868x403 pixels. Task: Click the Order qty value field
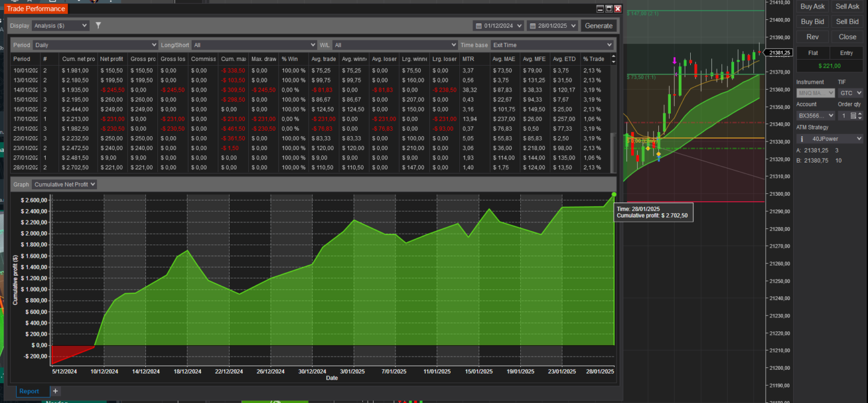[843, 116]
